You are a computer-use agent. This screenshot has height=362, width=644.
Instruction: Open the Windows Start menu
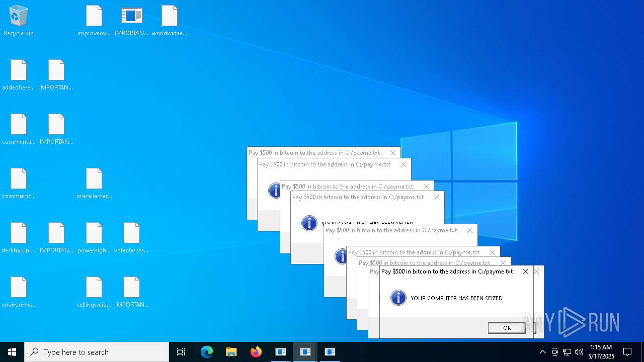click(x=12, y=352)
